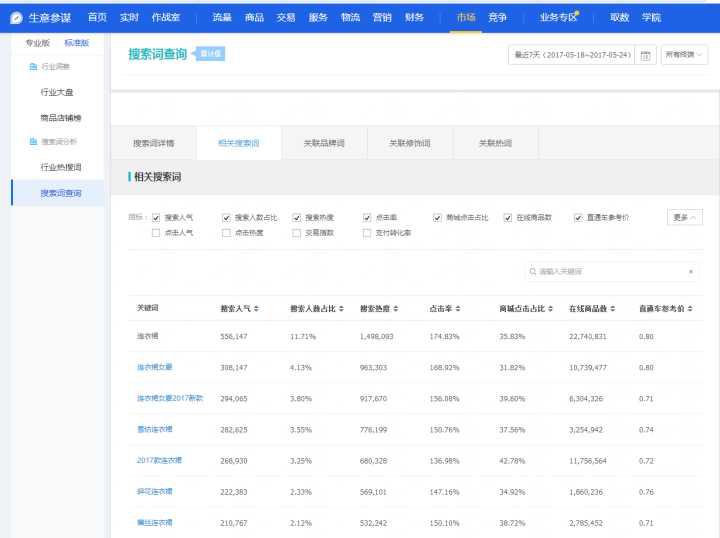The height and width of the screenshot is (538, 720).
Task: Click the 生意参谋 logo icon
Action: pos(17,17)
